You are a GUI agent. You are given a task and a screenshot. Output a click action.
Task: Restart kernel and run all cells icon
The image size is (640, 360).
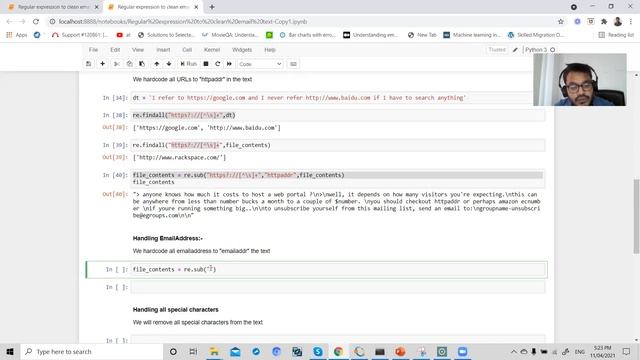229,64
